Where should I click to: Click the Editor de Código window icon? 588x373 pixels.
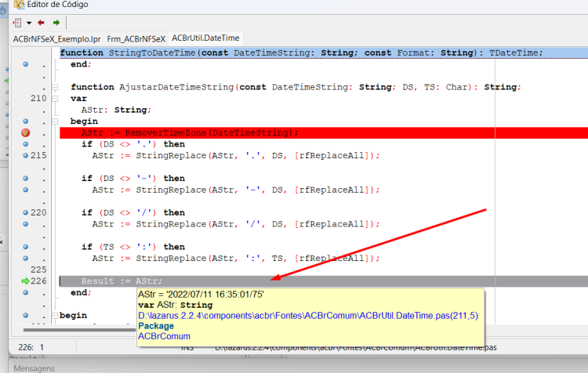tap(19, 5)
